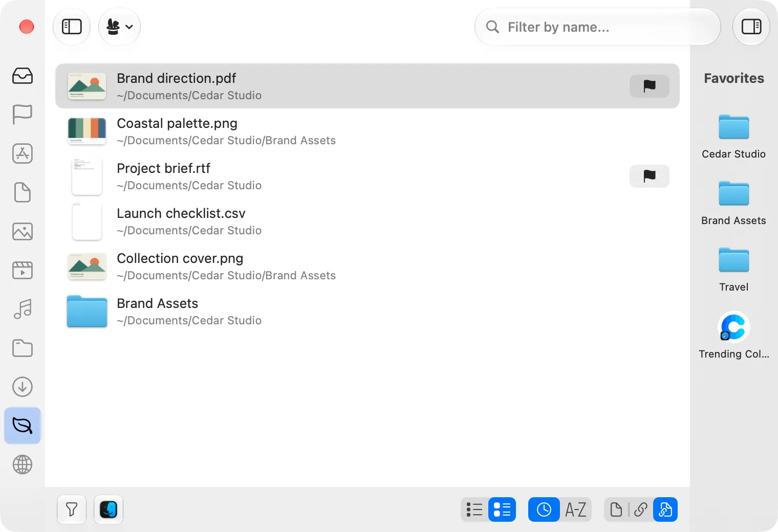Sort items by recent time clock
Screen dimensions: 778x532
[x=544, y=509]
